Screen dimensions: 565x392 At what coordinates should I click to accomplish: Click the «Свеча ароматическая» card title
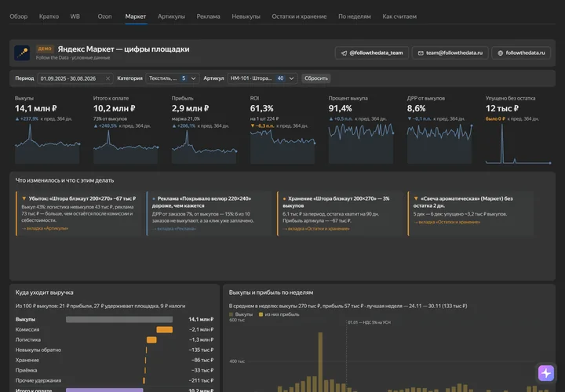click(463, 202)
